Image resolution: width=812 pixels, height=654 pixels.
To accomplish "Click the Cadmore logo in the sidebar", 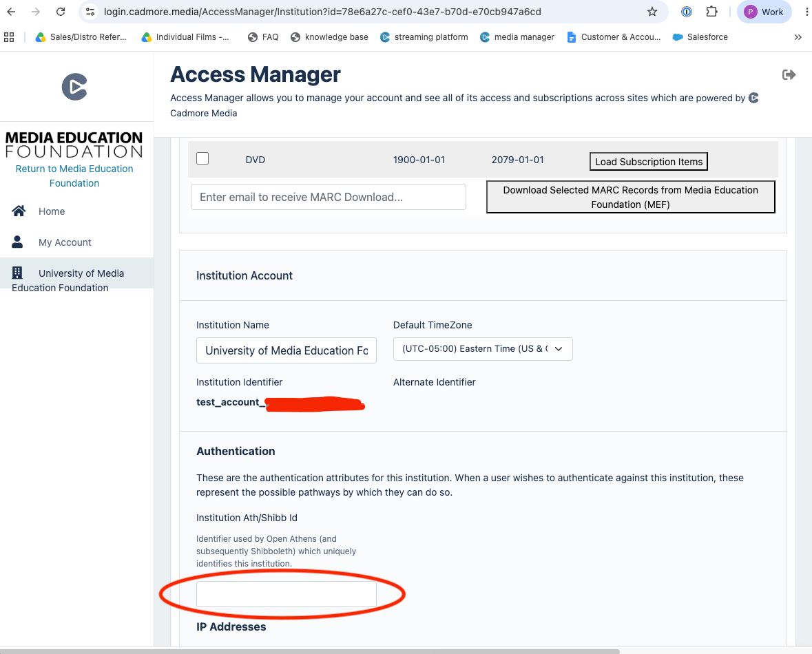I will click(x=74, y=87).
